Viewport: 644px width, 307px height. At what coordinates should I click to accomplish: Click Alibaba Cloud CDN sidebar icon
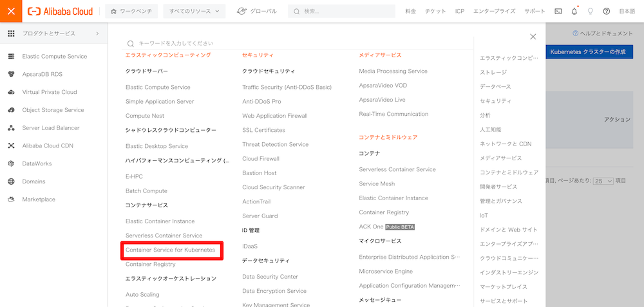tap(11, 145)
